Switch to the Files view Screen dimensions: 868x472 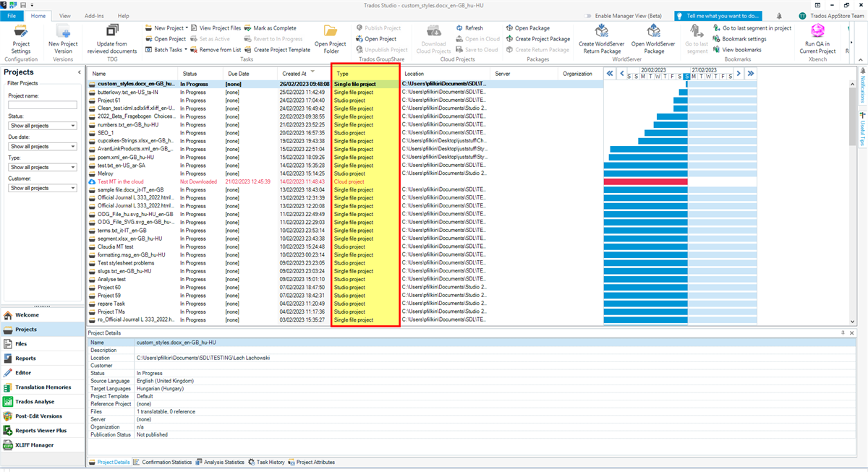(42, 344)
